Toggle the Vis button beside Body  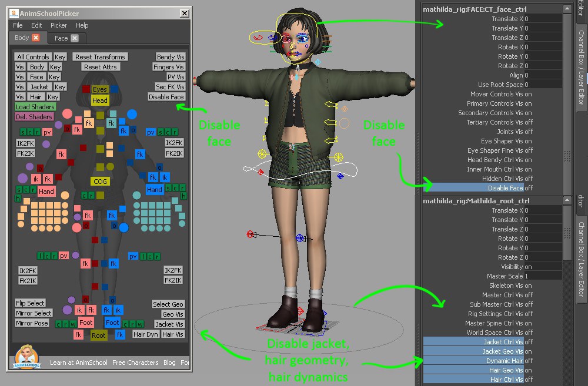point(20,67)
